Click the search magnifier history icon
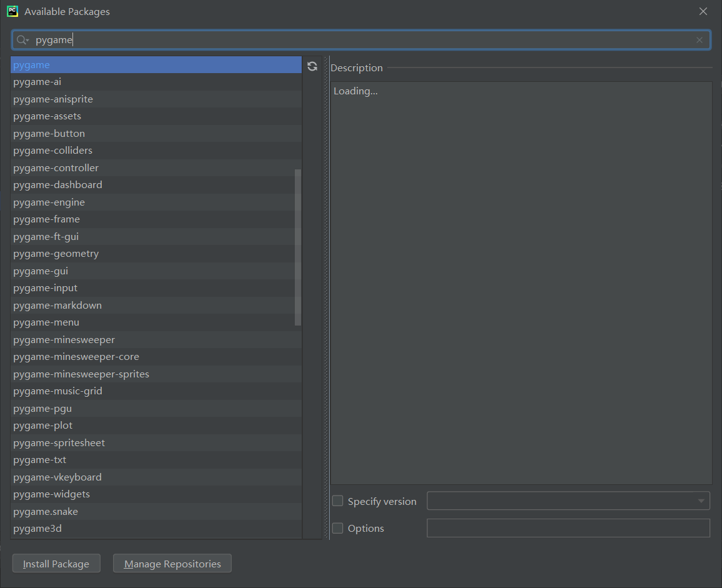722x588 pixels. (22, 40)
